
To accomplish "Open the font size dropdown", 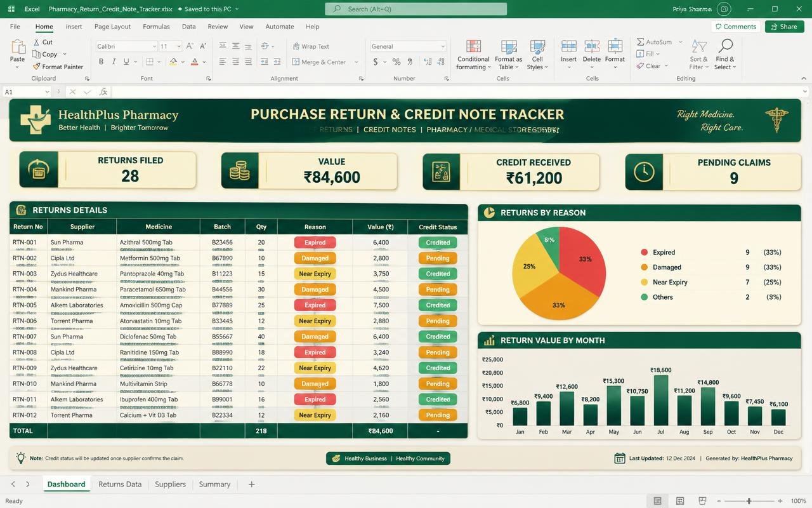I will click(179, 46).
